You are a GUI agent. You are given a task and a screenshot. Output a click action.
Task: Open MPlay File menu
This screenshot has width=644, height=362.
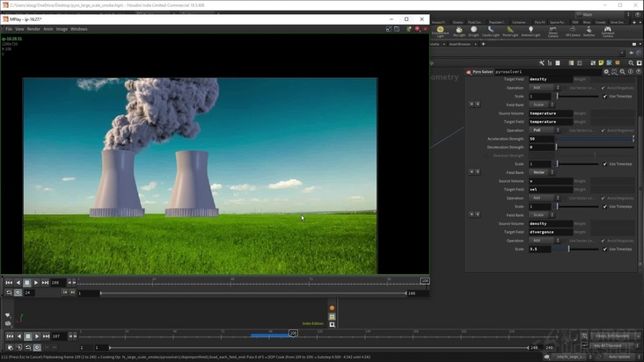[9, 29]
